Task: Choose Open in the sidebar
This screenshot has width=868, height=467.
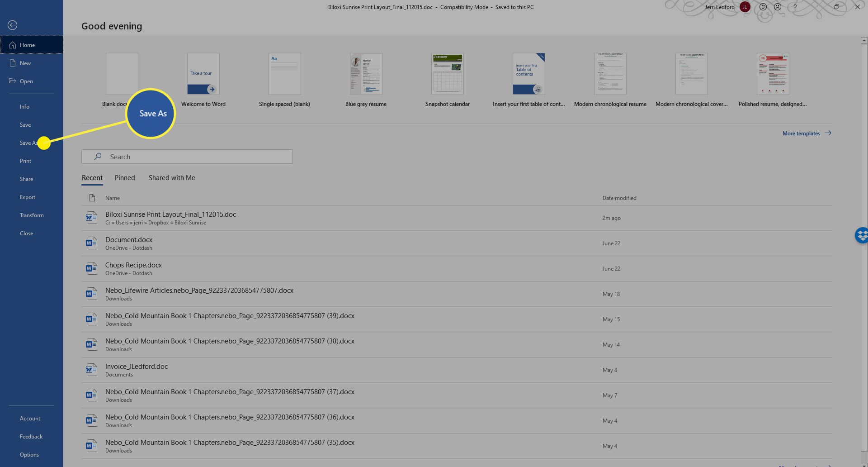Action: 32,81
